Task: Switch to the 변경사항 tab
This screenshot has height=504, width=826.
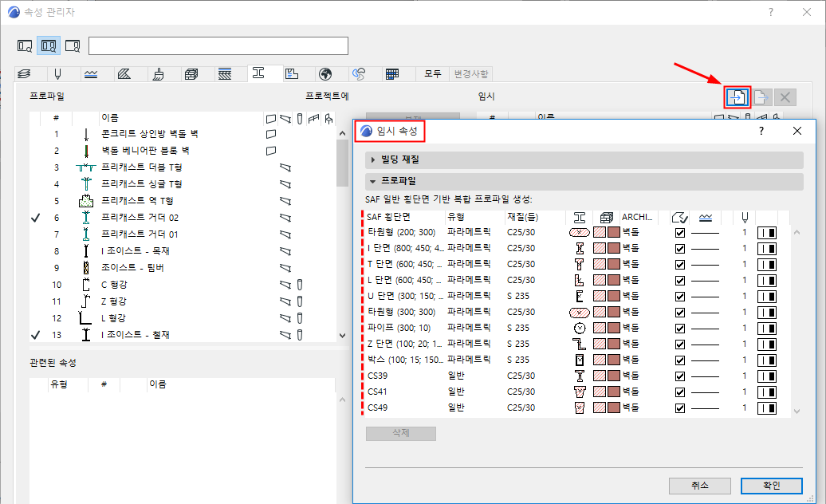Action: (471, 73)
